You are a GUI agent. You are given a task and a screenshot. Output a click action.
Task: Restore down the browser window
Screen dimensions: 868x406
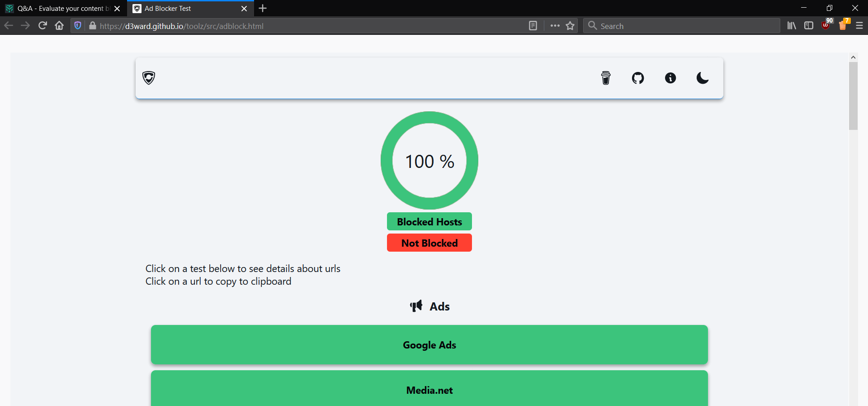pos(830,8)
